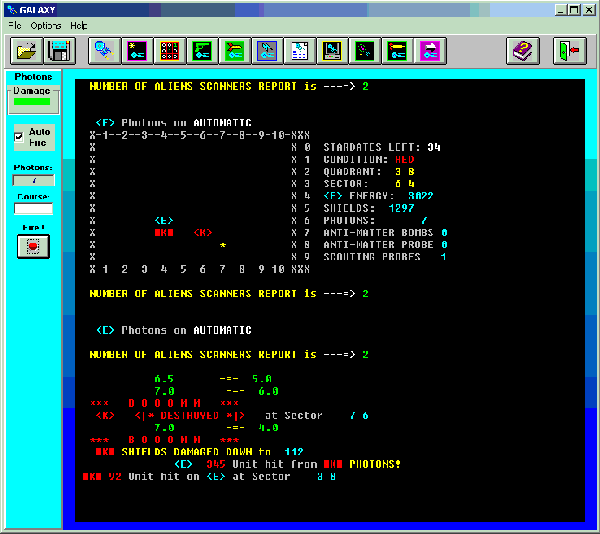Image resolution: width=600 pixels, height=534 pixels.
Task: Save the game with the floppy disk icon
Action: click(x=59, y=51)
